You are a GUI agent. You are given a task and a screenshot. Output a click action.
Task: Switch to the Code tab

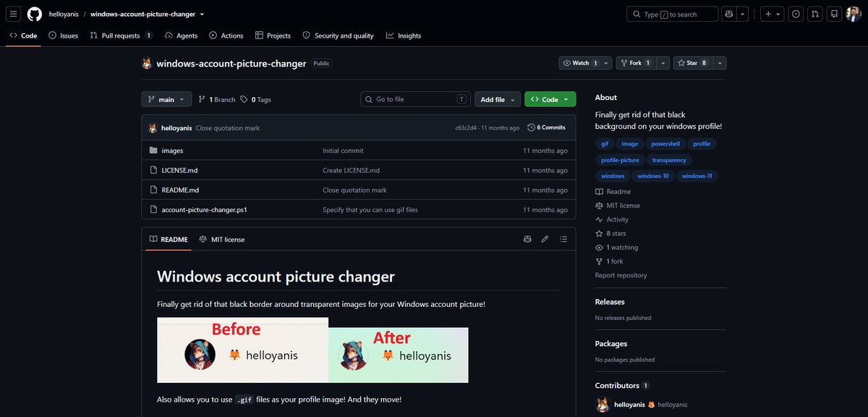[24, 35]
